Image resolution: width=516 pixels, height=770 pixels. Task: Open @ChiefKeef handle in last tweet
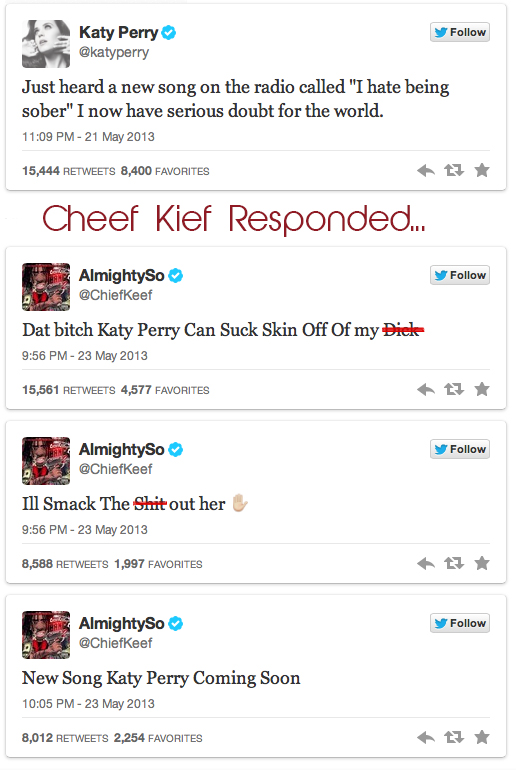pyautogui.click(x=116, y=643)
